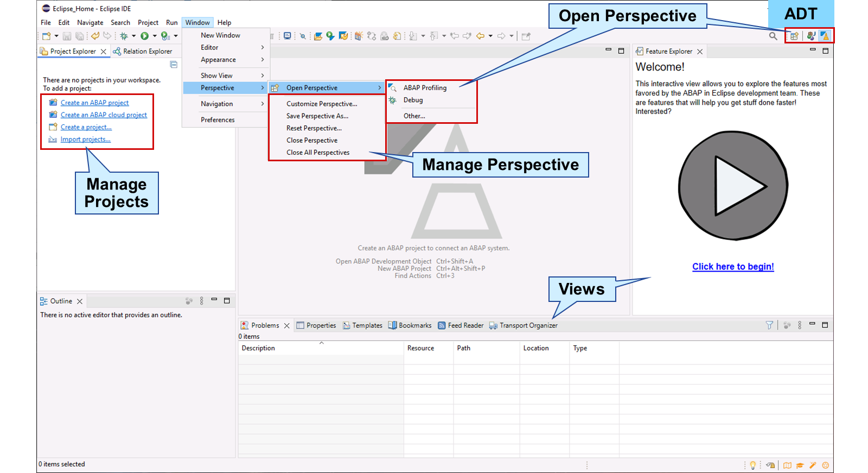The height and width of the screenshot is (473, 868).
Task: Click the monitor toolbar icon
Action: click(x=288, y=36)
